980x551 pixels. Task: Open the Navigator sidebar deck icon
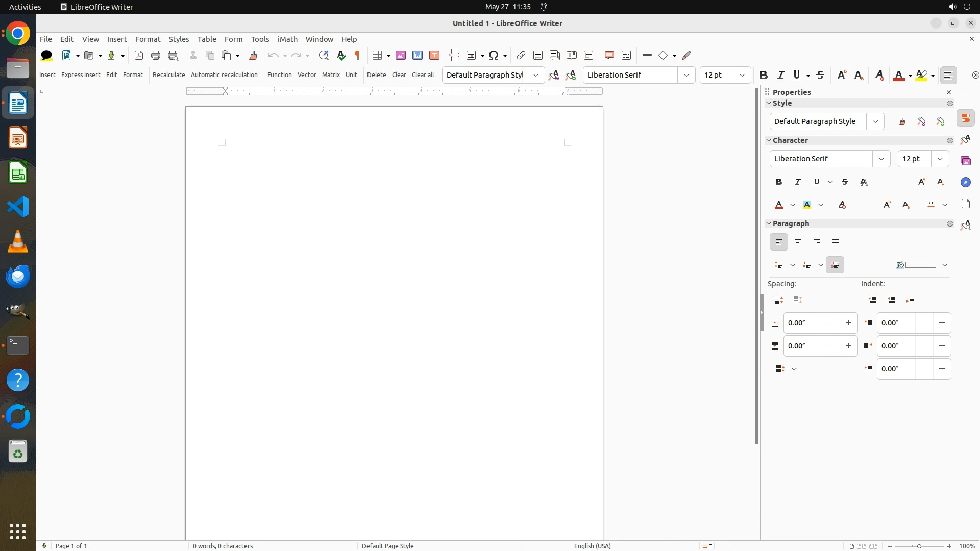point(965,182)
